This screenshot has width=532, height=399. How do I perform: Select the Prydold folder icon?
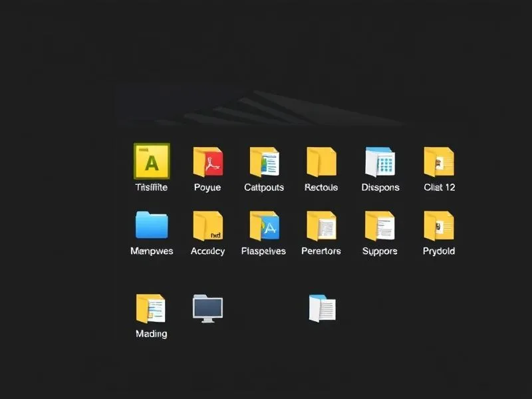pos(439,225)
